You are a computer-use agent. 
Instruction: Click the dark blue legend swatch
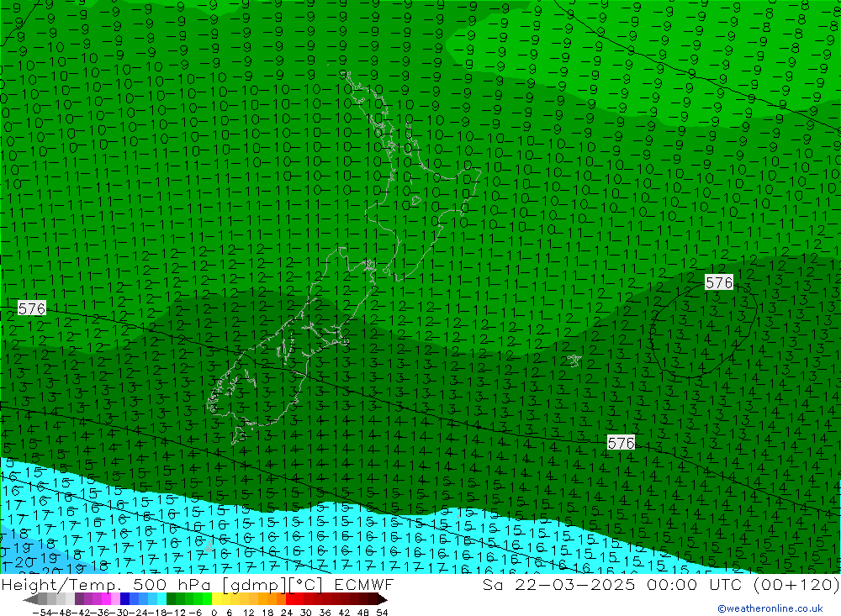pos(125,599)
